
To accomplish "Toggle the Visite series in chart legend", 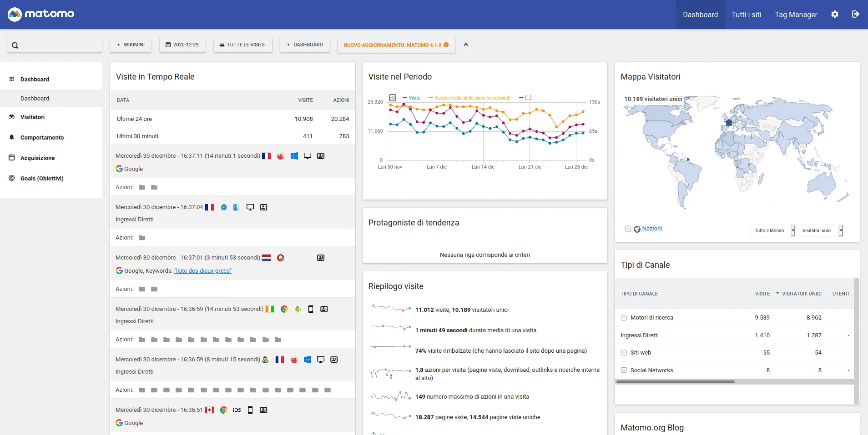I will pos(412,98).
